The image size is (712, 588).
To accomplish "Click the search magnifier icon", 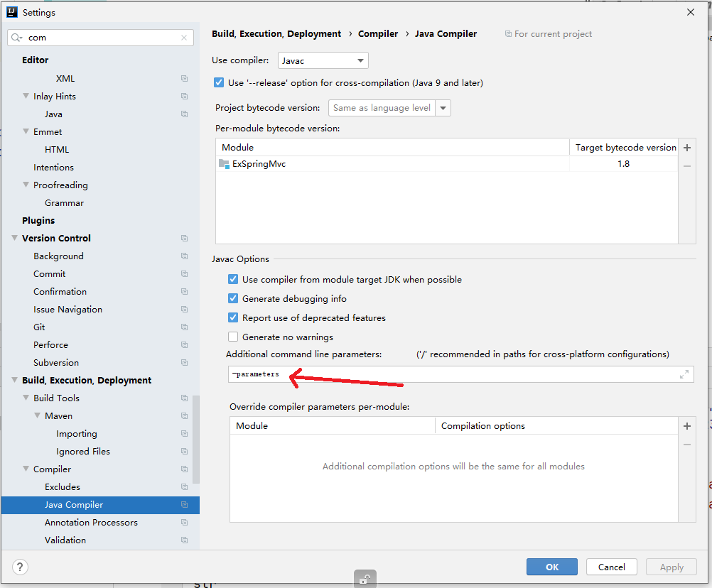I will [16, 38].
